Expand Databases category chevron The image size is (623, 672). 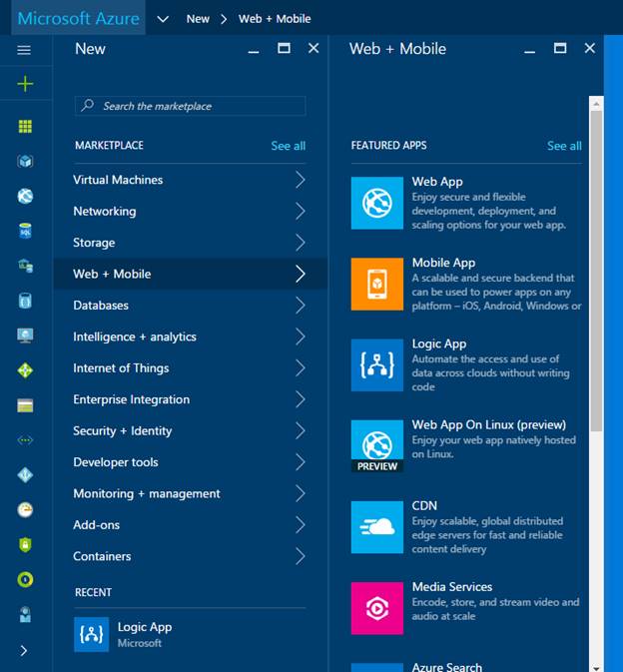pos(301,306)
